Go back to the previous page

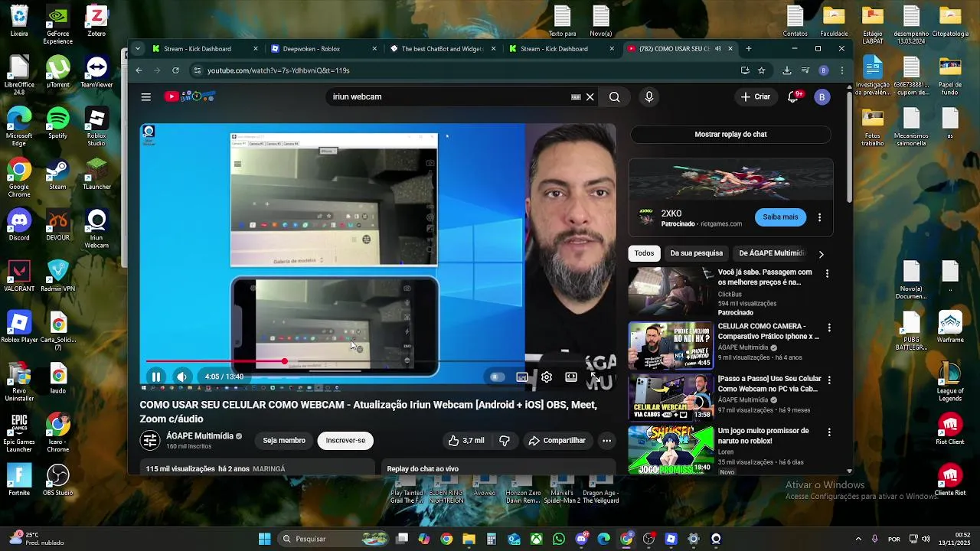(x=139, y=70)
